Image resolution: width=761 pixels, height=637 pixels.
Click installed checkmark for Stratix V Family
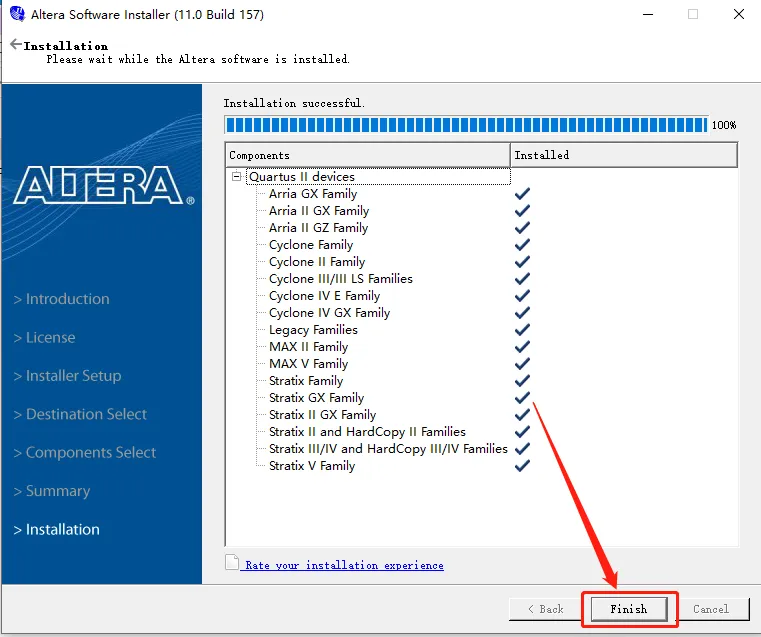click(x=522, y=465)
